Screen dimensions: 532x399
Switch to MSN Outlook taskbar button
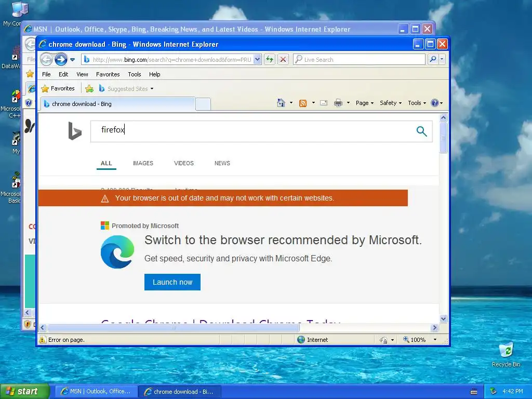[96, 391]
